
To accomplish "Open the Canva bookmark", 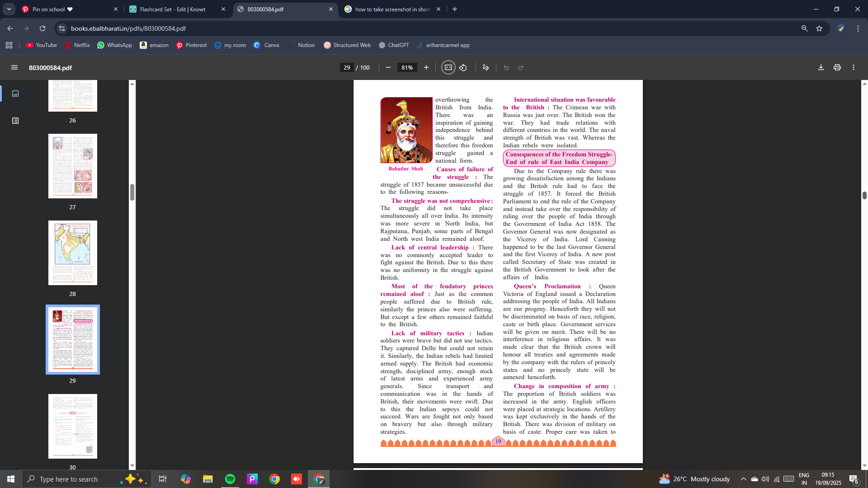I will tap(266, 45).
